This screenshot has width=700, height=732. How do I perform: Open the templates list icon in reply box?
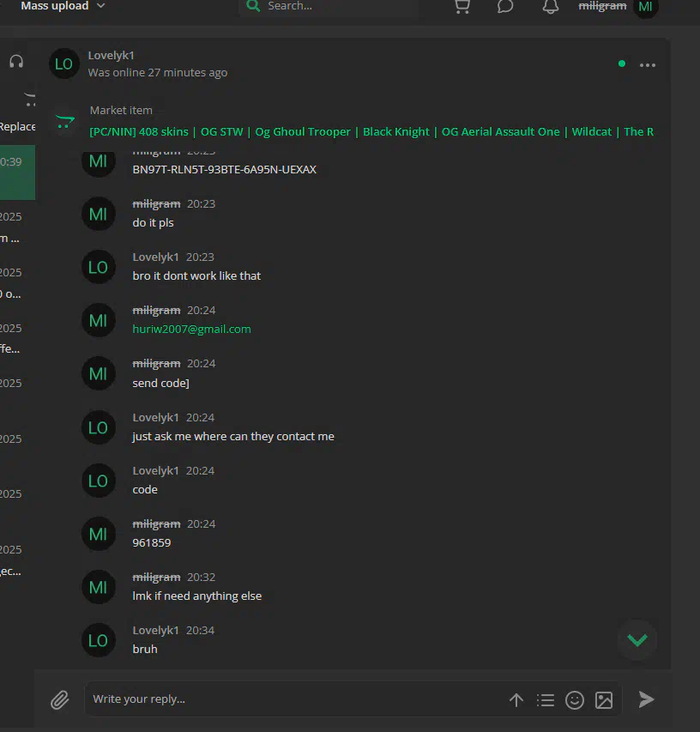click(545, 699)
